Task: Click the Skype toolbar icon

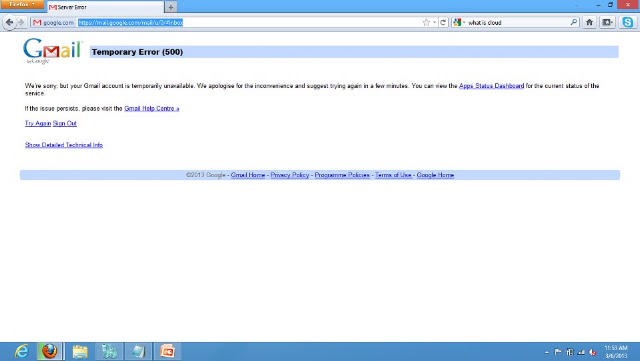Action: tap(628, 22)
